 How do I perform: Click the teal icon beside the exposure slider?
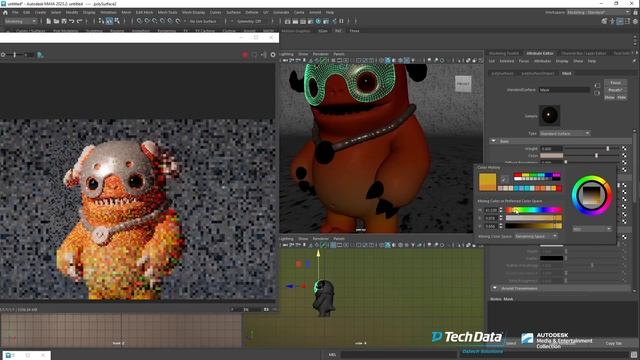click(x=40, y=55)
